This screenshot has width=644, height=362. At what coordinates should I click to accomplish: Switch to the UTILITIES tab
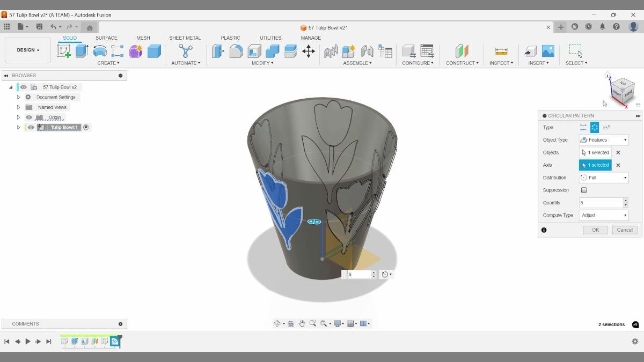click(270, 38)
